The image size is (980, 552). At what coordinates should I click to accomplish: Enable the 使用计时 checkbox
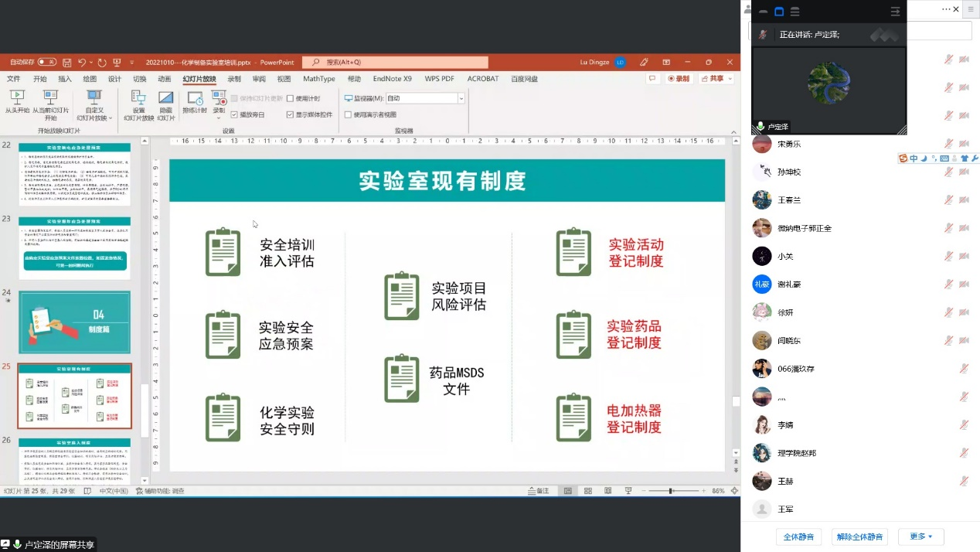click(x=291, y=99)
